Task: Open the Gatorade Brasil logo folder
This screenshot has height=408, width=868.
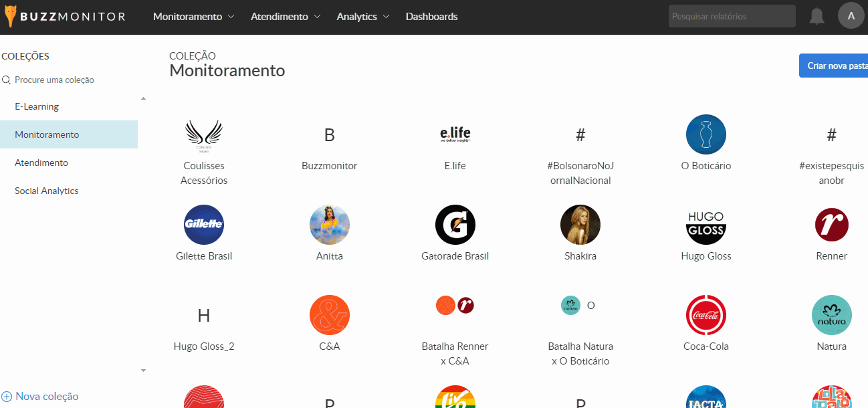Action: (455, 225)
